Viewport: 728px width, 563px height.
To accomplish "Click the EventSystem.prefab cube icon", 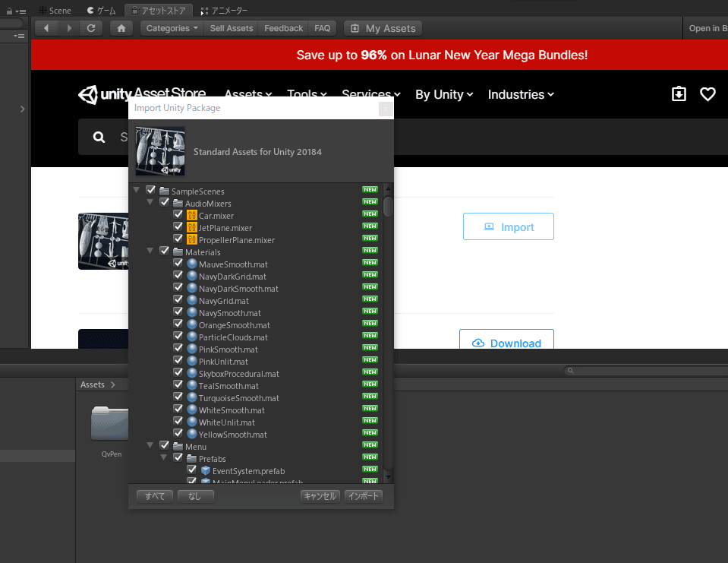I will (x=206, y=471).
